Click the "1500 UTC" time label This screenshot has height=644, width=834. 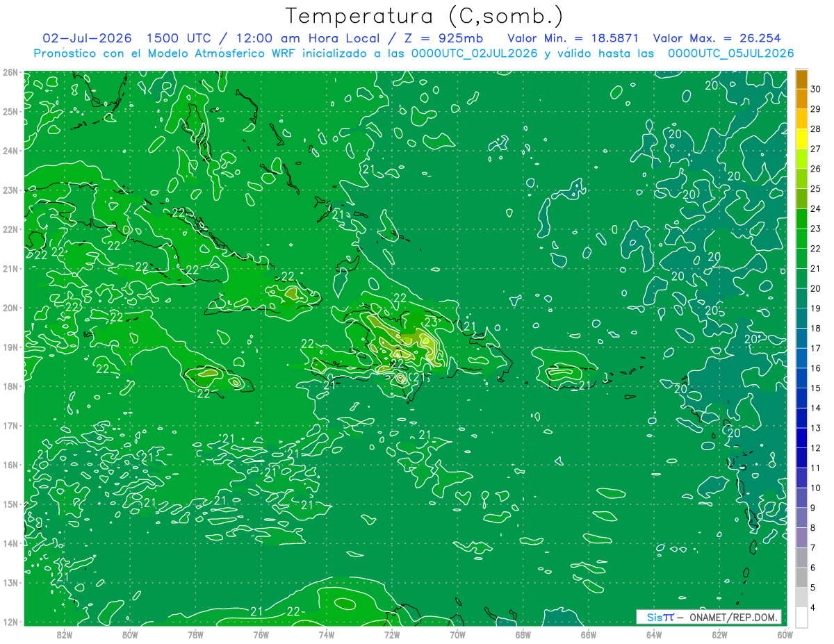pyautogui.click(x=182, y=38)
